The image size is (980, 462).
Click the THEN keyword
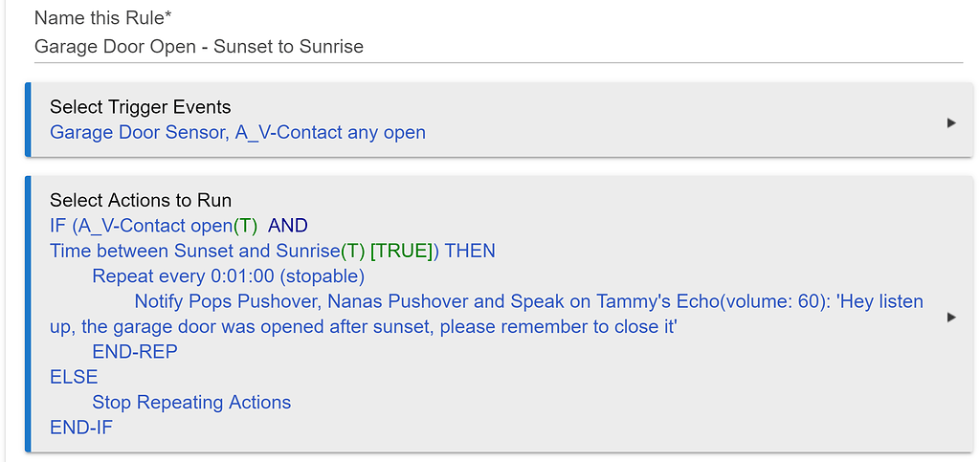(470, 251)
